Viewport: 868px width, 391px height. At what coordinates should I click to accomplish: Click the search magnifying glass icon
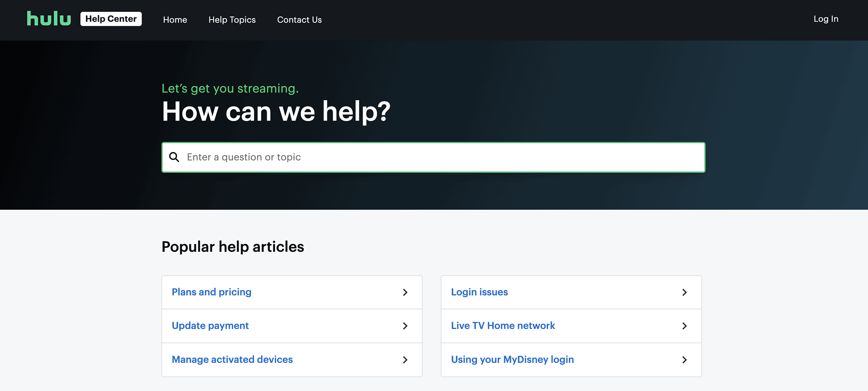(x=174, y=157)
